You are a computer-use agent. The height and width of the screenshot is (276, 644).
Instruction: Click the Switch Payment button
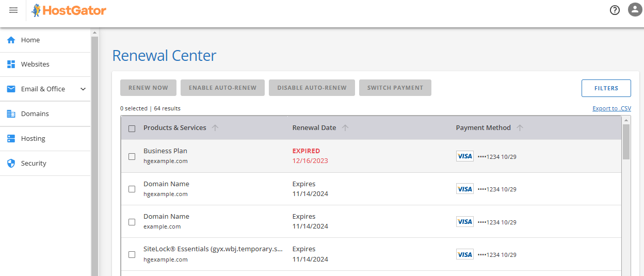pyautogui.click(x=395, y=88)
